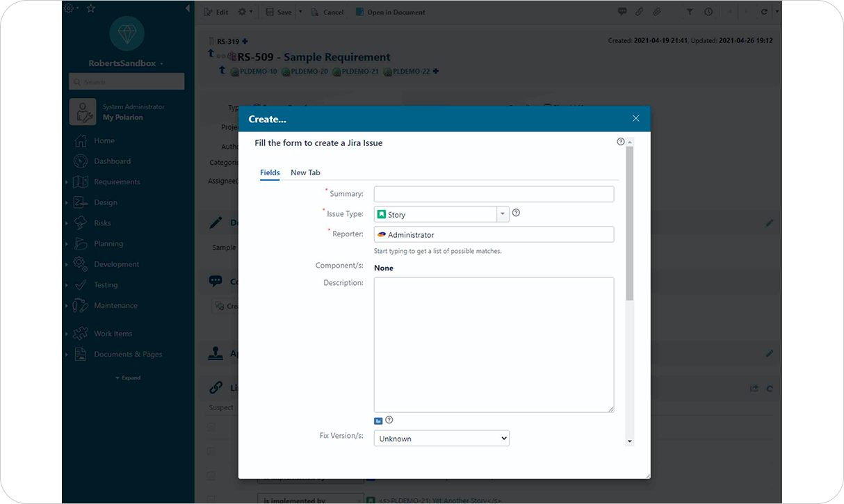Click the link chain icon in the toolbar
844x504 pixels.
[639, 12]
